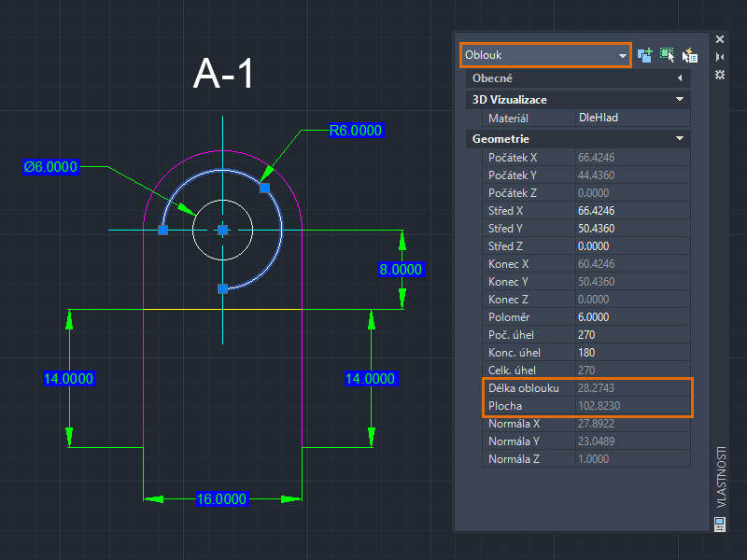Click the Select Objects icon
Screen dimensions: 747x560
click(x=667, y=55)
